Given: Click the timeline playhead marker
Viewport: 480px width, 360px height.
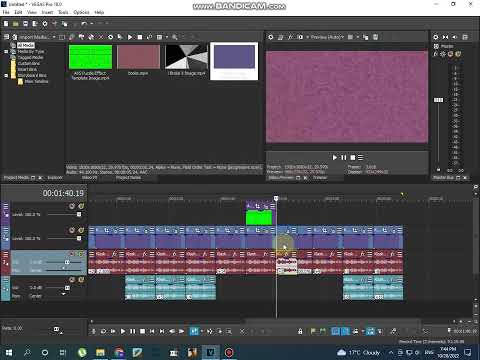Looking at the screenshot, I should (x=276, y=198).
